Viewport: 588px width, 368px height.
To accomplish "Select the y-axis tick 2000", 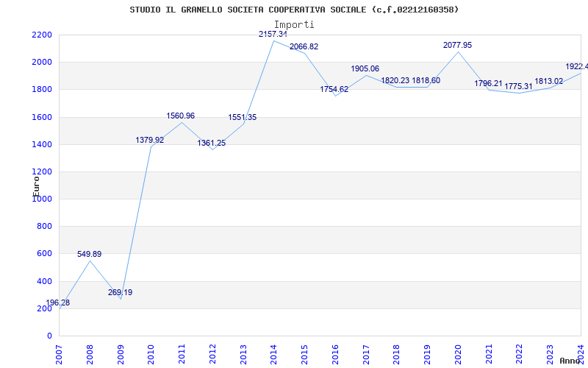I will (43, 63).
